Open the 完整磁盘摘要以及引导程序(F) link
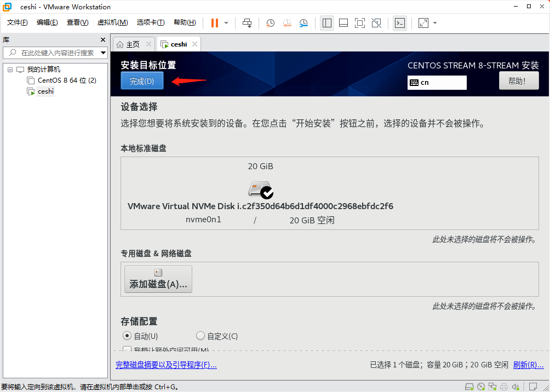The image size is (550, 392). [x=166, y=365]
